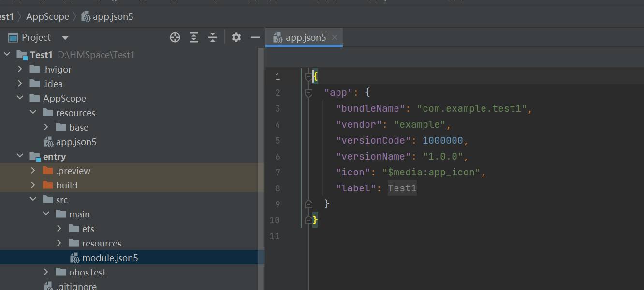The image size is (644, 290).
Task: Click the Test1 label value on line 8
Action: pos(402,188)
